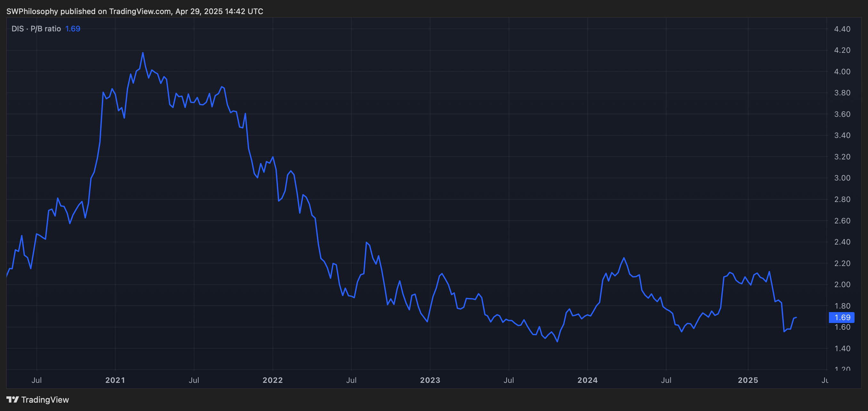
Task: Click the 2.00 label on the price scale
Action: (842, 285)
